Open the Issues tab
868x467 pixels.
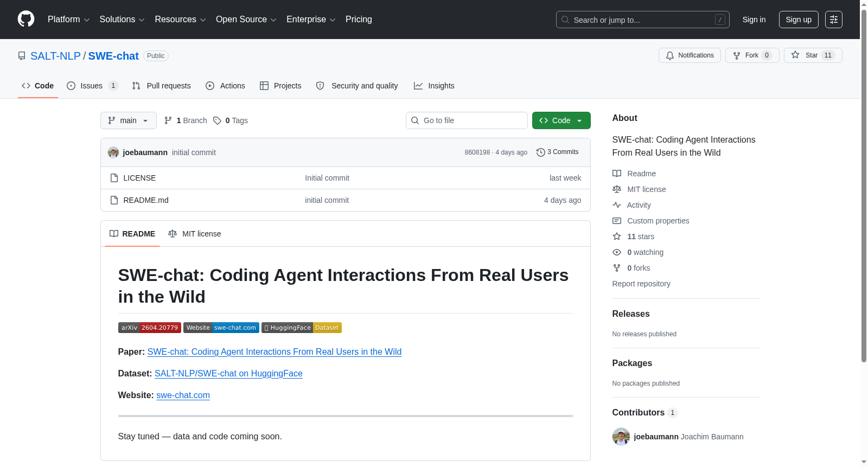(x=92, y=86)
